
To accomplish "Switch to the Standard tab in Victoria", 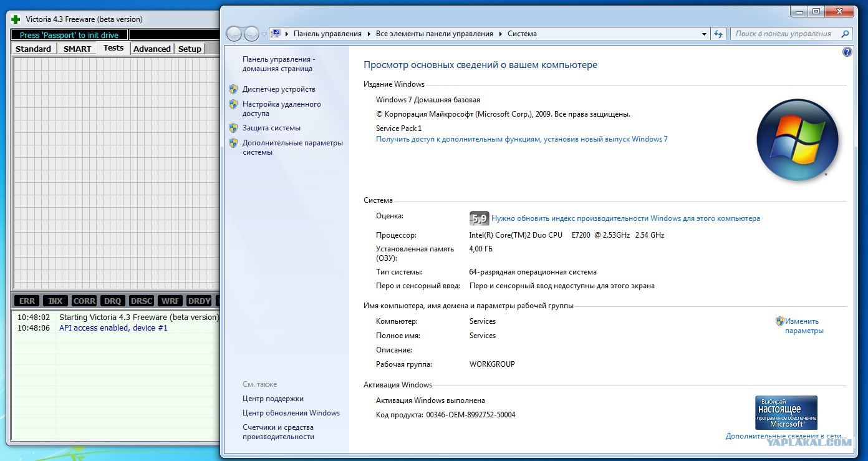I will point(34,49).
